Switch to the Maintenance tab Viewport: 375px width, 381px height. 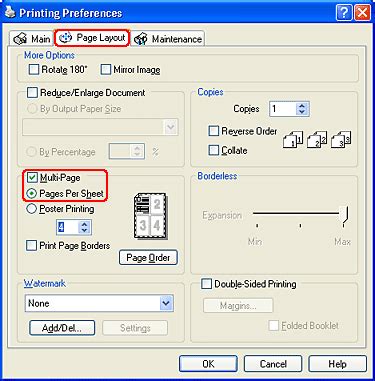(168, 39)
